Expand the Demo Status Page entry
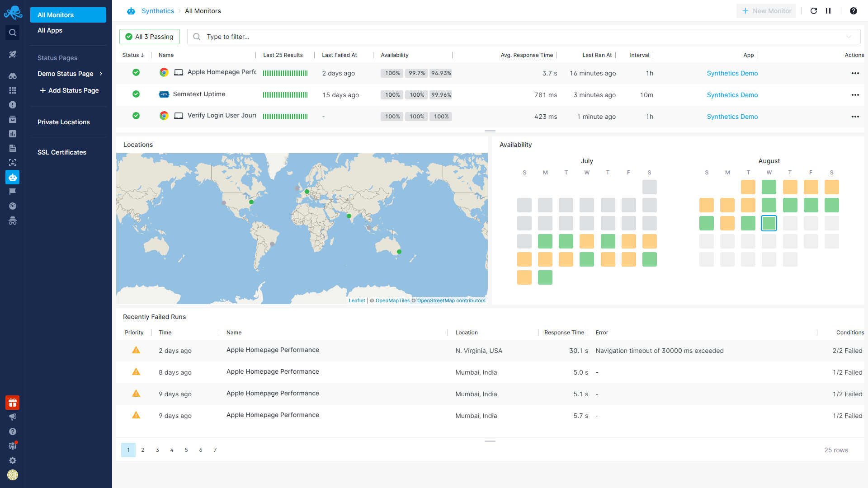Screen dimensions: 868x488 coord(100,74)
